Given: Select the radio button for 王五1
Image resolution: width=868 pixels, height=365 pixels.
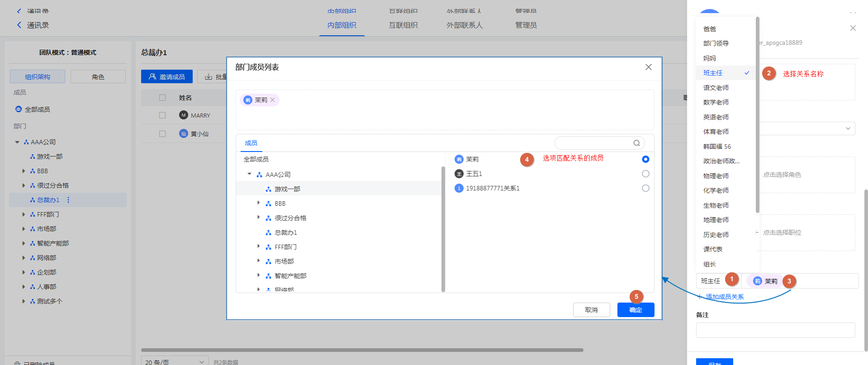Looking at the screenshot, I should tap(645, 174).
